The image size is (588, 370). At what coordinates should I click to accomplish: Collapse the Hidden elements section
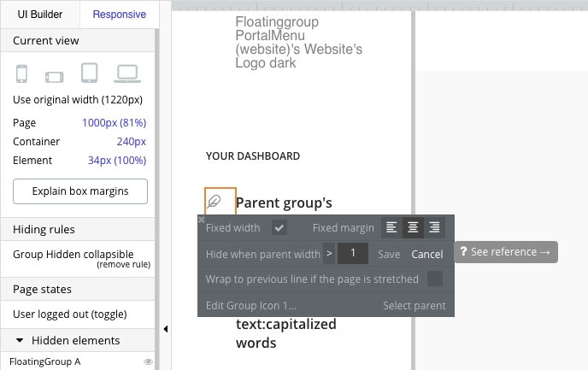(20, 340)
